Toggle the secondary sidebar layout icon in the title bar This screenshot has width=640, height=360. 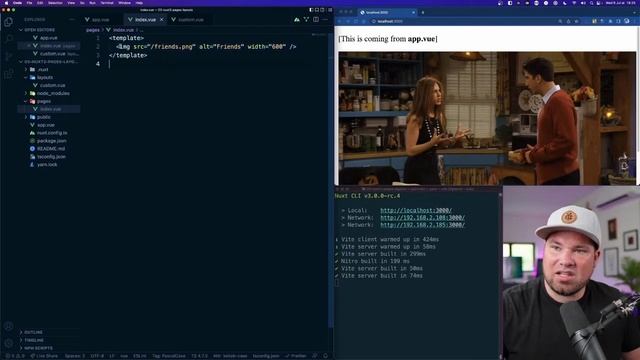click(322, 10)
